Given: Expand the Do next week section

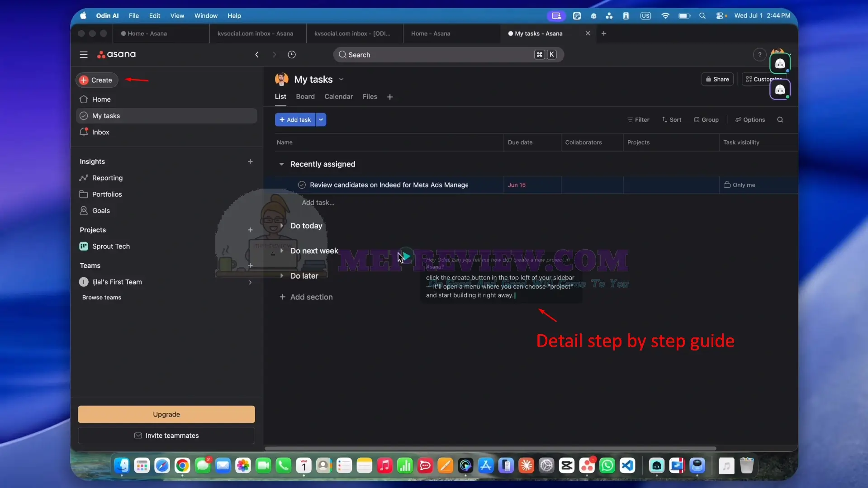Looking at the screenshot, I should tap(281, 251).
